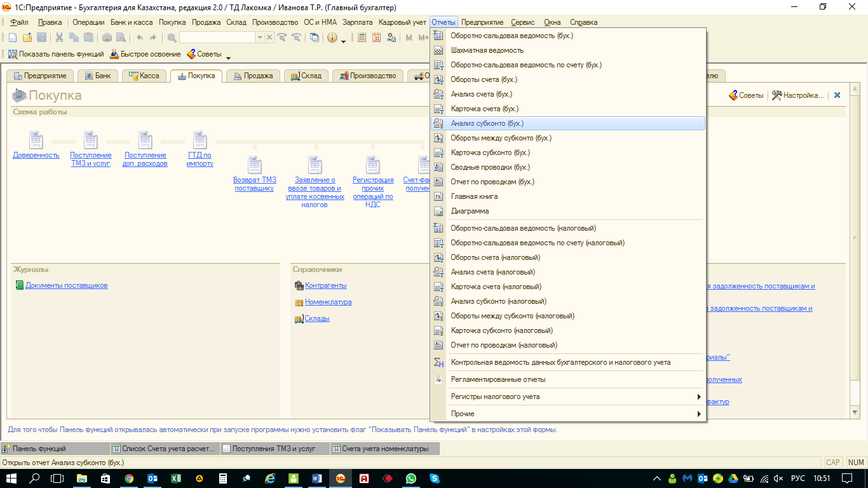Open Excel from the Windows taskbar
868x488 pixels.
[x=176, y=478]
